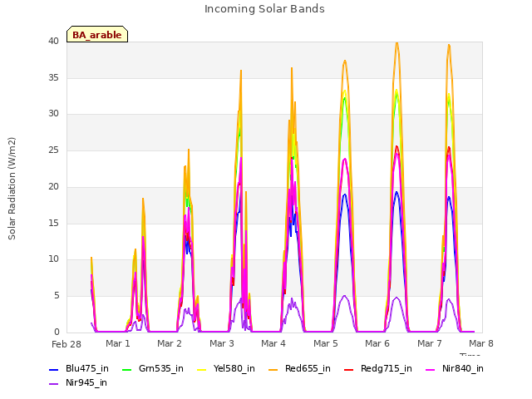Toggle the Grn535_in legend entry

[x=153, y=368]
